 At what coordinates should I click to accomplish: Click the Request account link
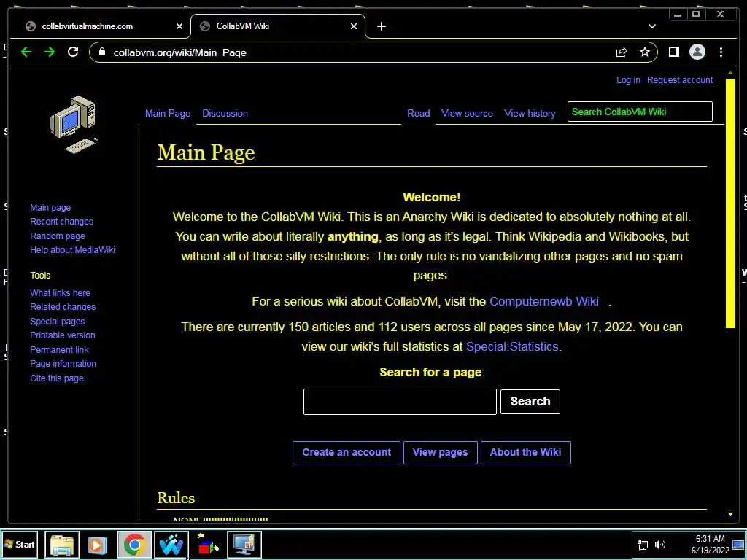(x=680, y=80)
